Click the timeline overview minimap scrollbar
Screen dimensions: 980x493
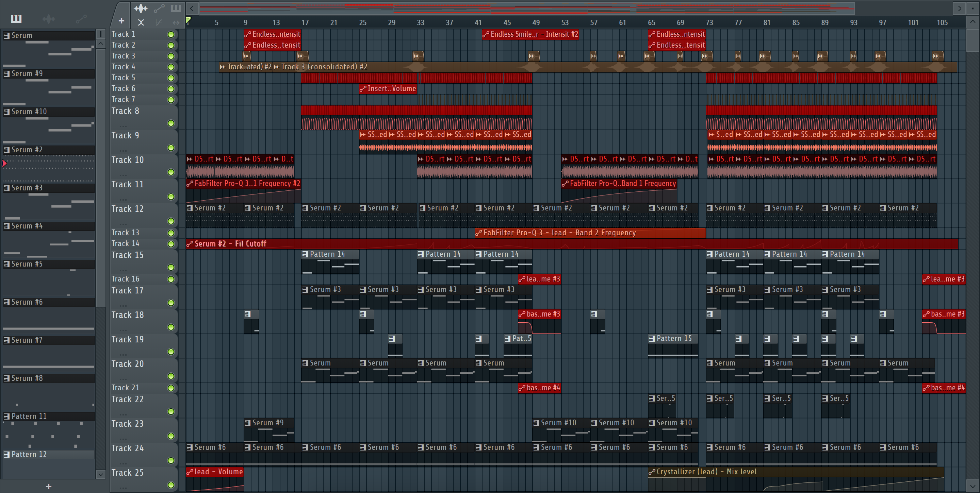527,8
